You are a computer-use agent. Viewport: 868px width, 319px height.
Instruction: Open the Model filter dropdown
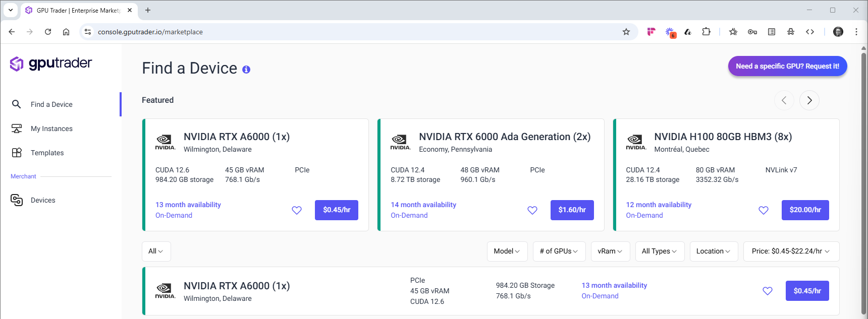(x=507, y=251)
